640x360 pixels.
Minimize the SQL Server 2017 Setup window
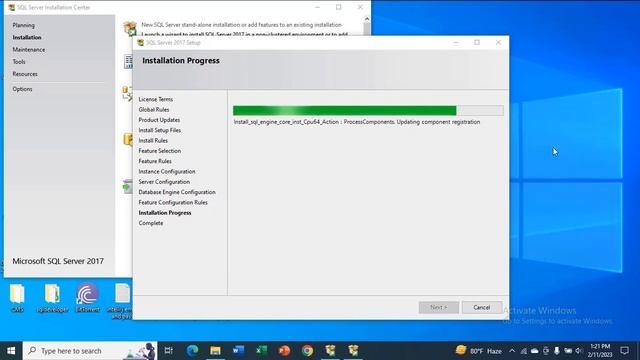456,42
